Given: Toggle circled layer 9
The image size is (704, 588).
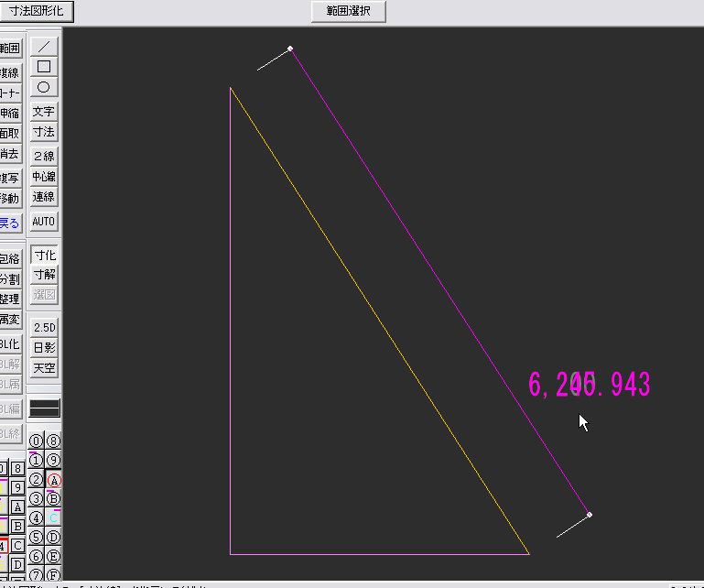Looking at the screenshot, I should tap(53, 461).
